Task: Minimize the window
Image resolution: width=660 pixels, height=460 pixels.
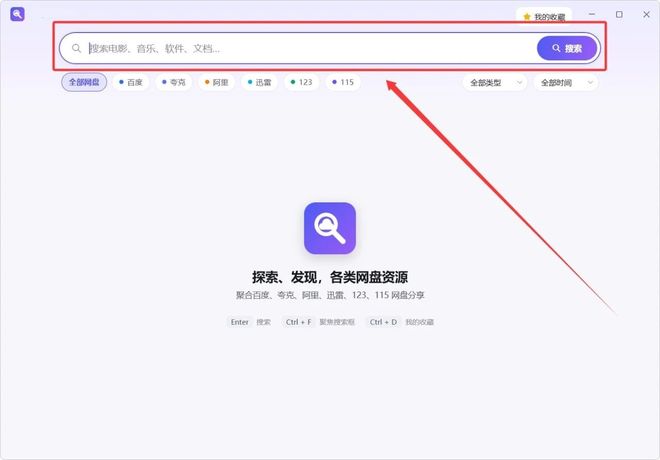Action: click(592, 14)
